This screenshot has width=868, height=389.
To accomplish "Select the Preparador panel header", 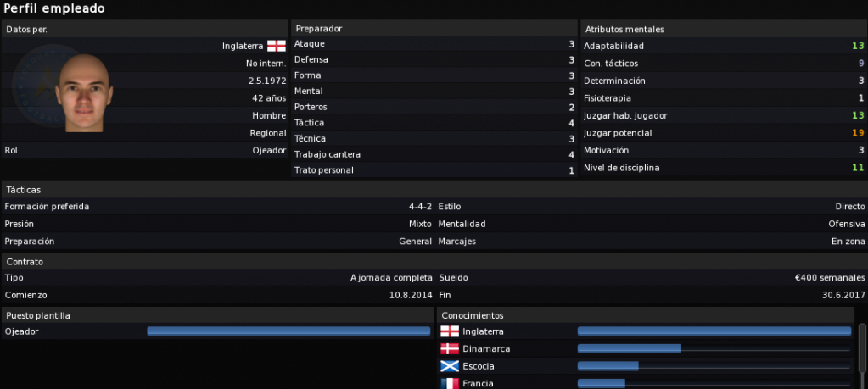I will coord(434,28).
